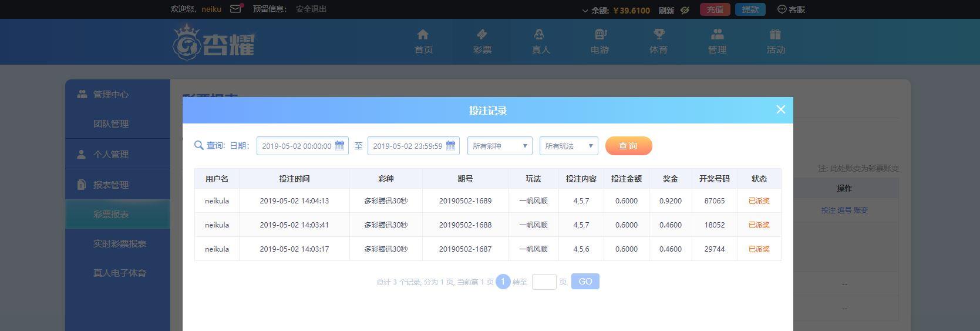This screenshot has width=980, height=331.
Task: Open the 活动 gift promotions icon
Action: [x=775, y=35]
